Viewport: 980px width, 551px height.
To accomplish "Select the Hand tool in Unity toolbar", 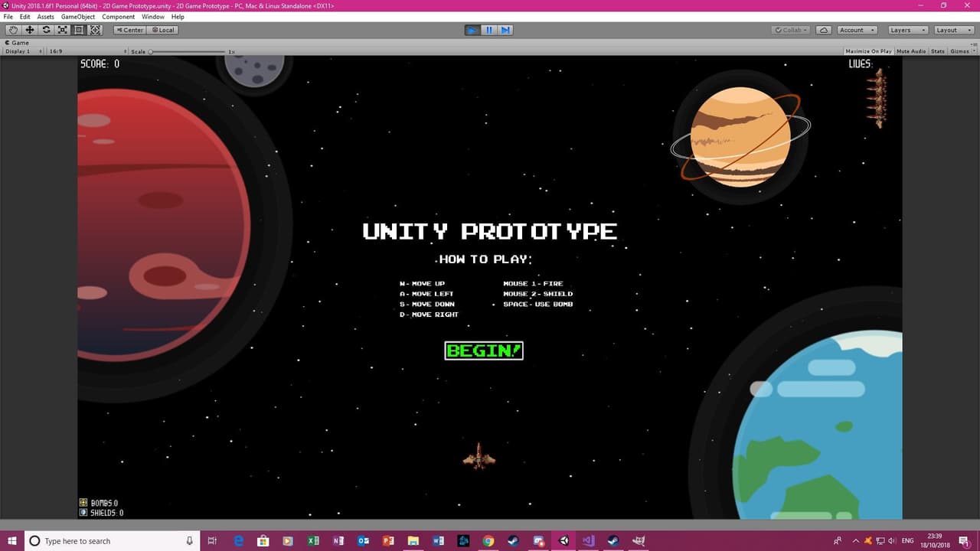I will click(13, 30).
